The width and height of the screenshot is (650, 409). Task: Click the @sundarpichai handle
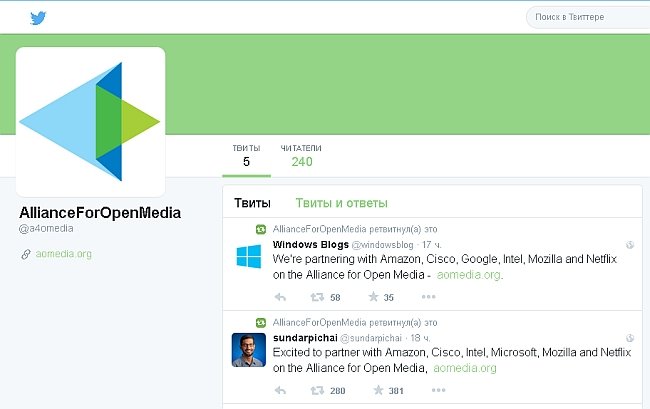pyautogui.click(x=371, y=338)
